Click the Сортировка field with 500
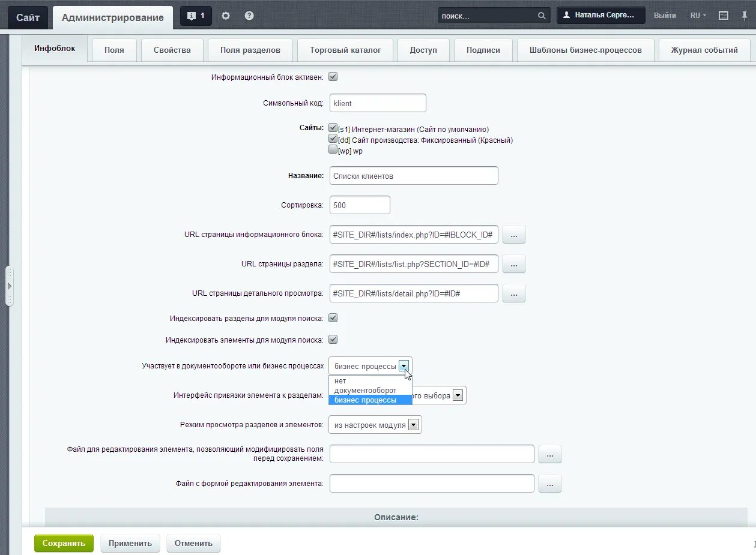Screen dimensions: 756x555 click(360, 205)
